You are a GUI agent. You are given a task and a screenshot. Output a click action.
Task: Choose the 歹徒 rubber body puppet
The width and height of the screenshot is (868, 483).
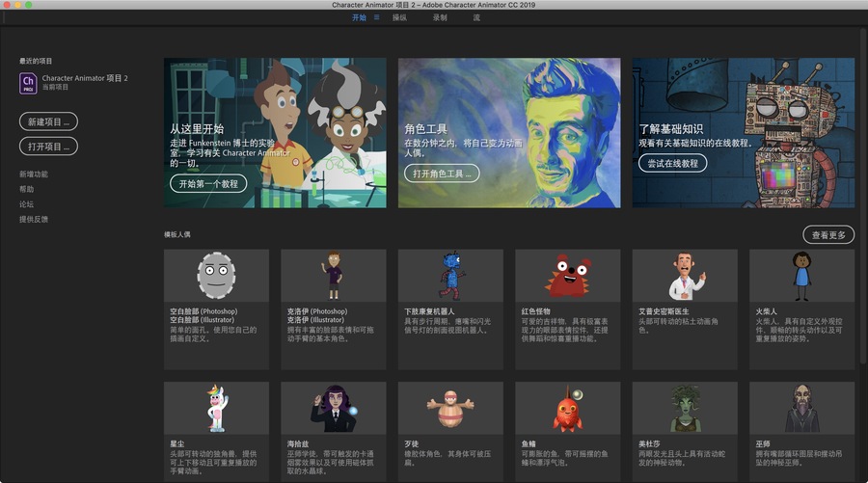450,432
